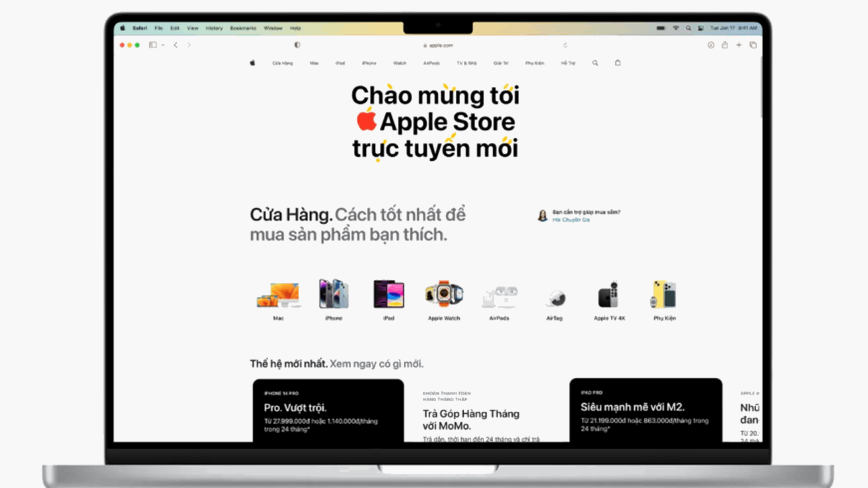868x488 pixels.
Task: Open the Bookmarks menu
Action: pyautogui.click(x=243, y=28)
